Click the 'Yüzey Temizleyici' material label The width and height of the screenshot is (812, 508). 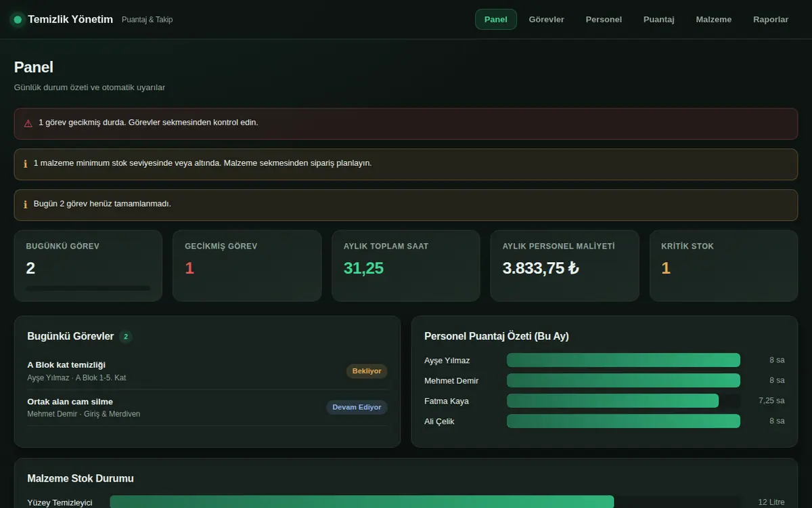coord(60,503)
